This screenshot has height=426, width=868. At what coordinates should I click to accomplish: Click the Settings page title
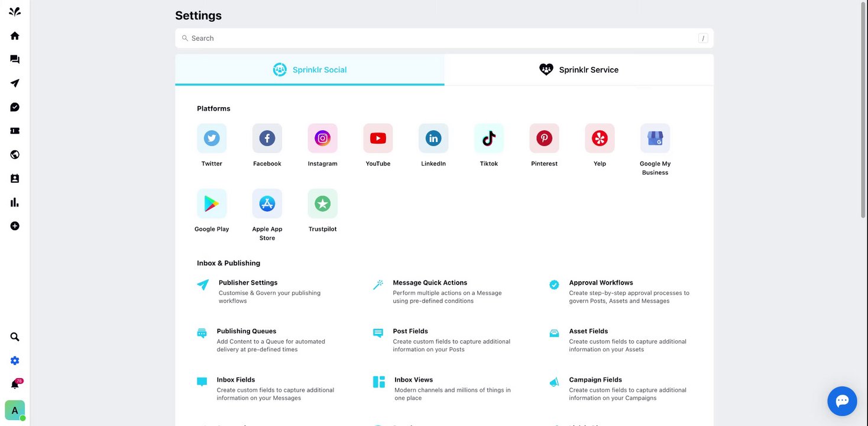point(198,16)
